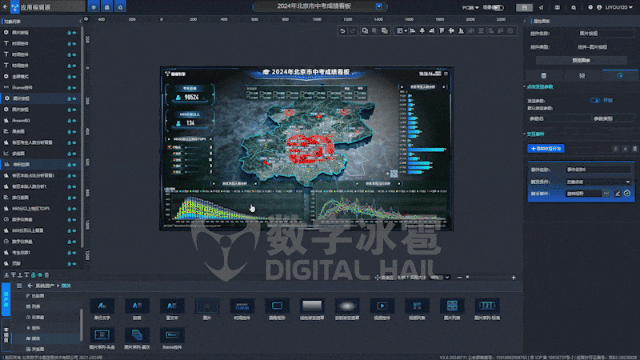Screen dimensions: 640x360
Task: Click the zoom slider handle below canvas
Action: (468, 277)
